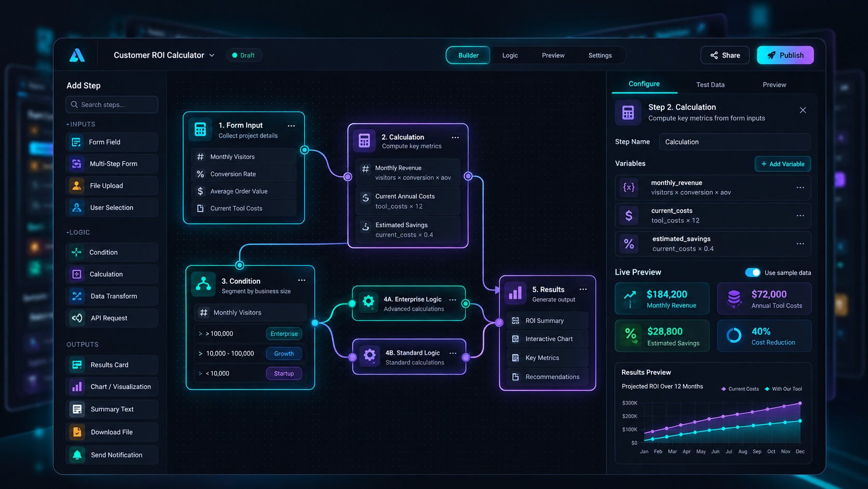Expand the > 100,000 condition row
Viewport: 868px width, 489px height.
point(201,334)
